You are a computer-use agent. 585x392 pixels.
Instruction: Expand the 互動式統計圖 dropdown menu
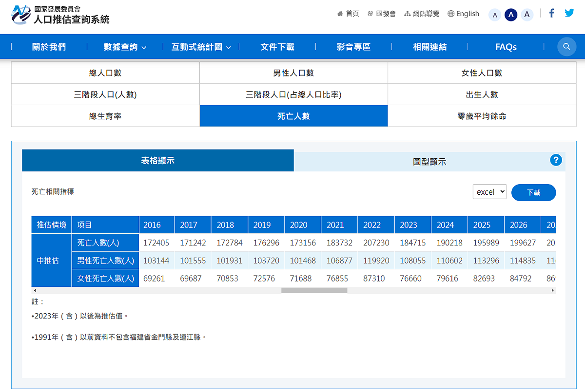pos(201,47)
